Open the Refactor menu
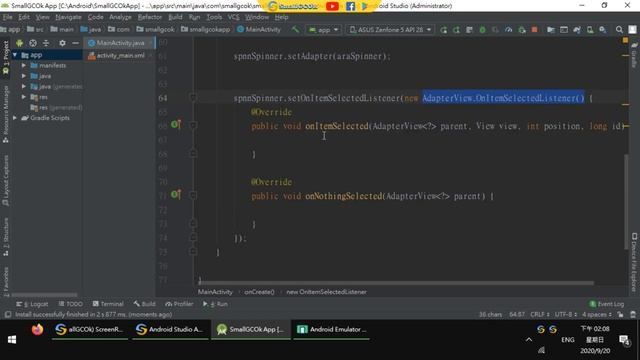Screen dimensions: 640x360 150,17
